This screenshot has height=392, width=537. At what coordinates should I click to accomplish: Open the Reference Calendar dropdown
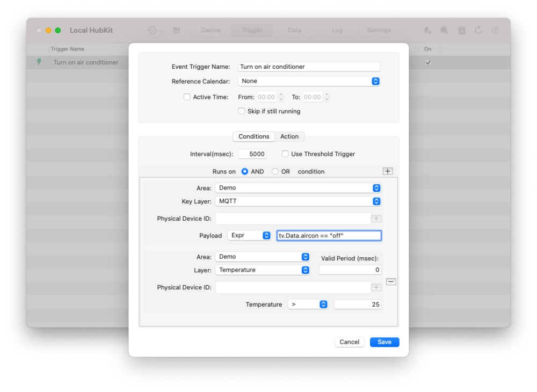(x=376, y=81)
